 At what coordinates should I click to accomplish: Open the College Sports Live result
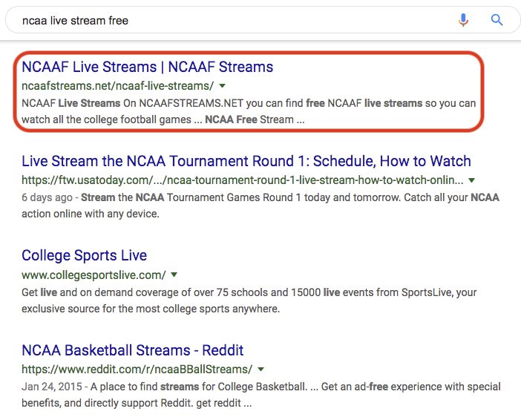click(x=84, y=255)
